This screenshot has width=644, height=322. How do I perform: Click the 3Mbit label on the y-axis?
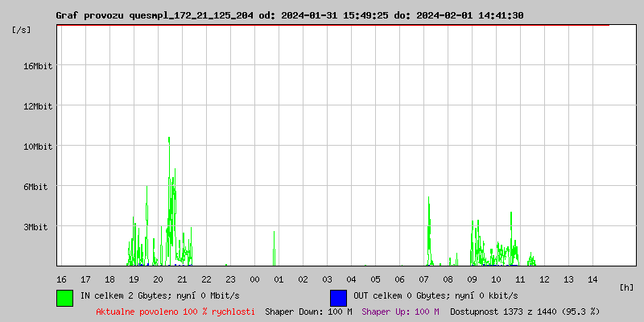coord(35,227)
